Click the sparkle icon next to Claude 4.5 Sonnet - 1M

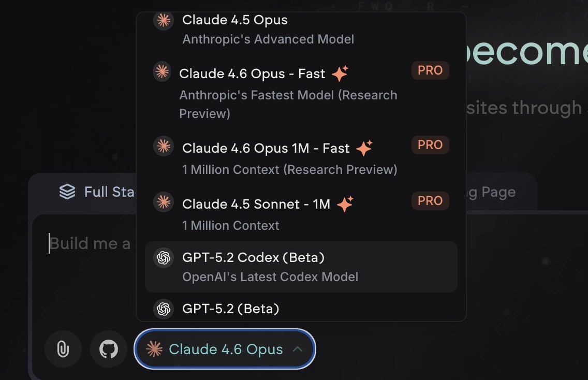click(x=345, y=204)
